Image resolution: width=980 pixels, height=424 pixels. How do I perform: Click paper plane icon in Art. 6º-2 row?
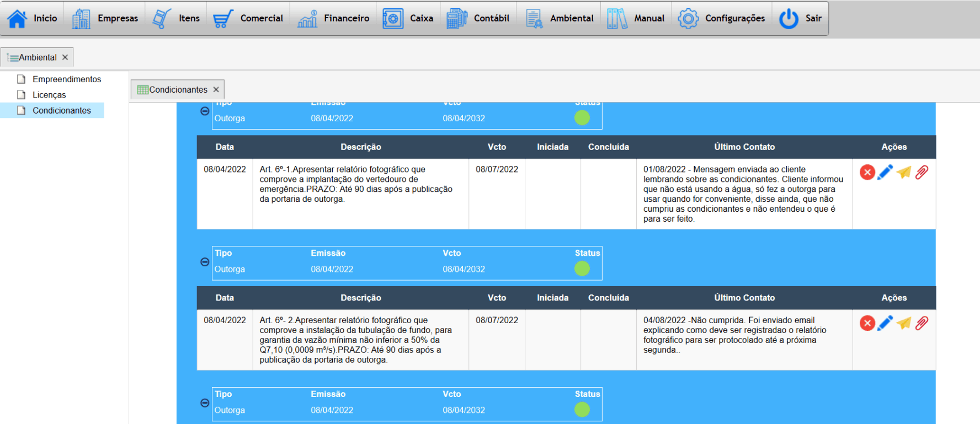coord(903,323)
